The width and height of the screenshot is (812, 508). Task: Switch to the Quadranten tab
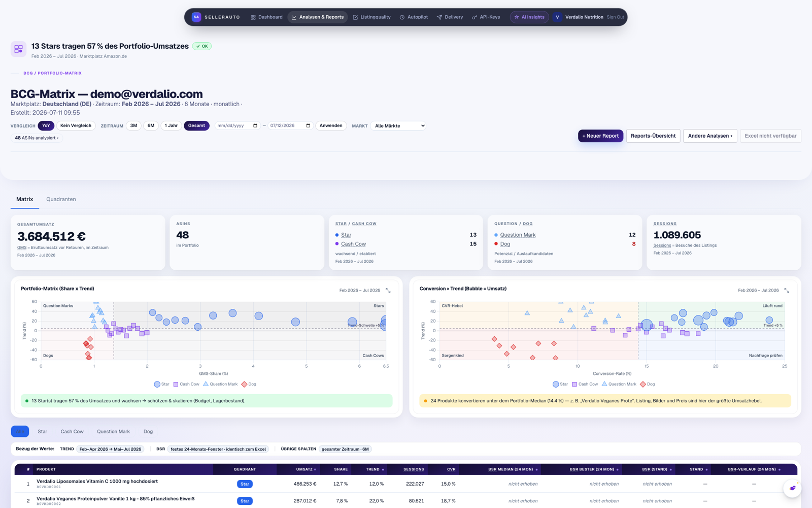[x=61, y=199]
